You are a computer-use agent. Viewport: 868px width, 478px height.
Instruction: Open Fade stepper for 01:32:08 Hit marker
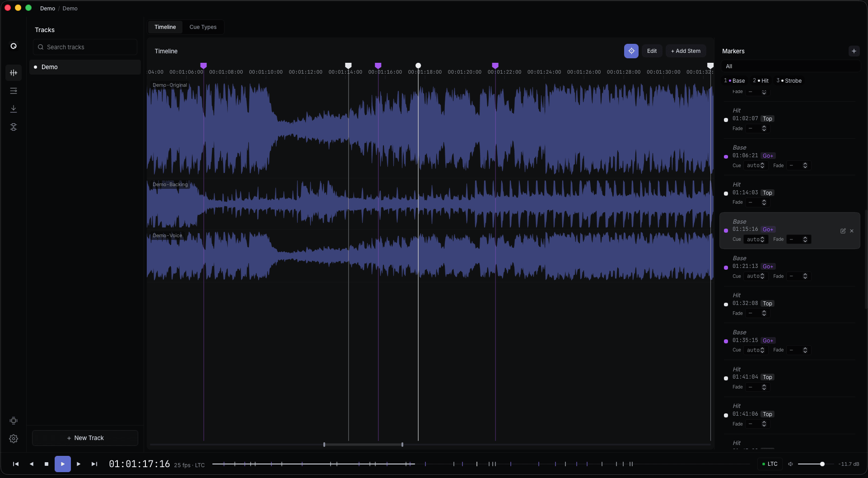click(757, 314)
